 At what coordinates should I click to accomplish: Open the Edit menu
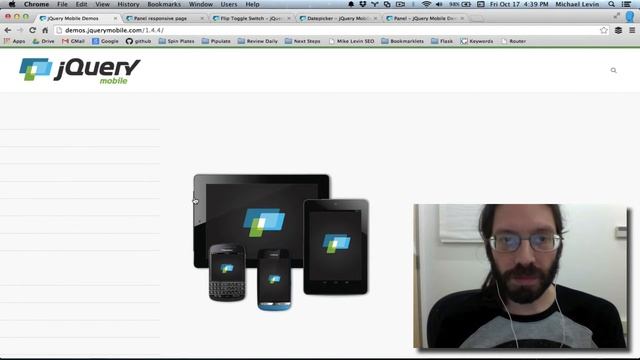(x=81, y=4)
